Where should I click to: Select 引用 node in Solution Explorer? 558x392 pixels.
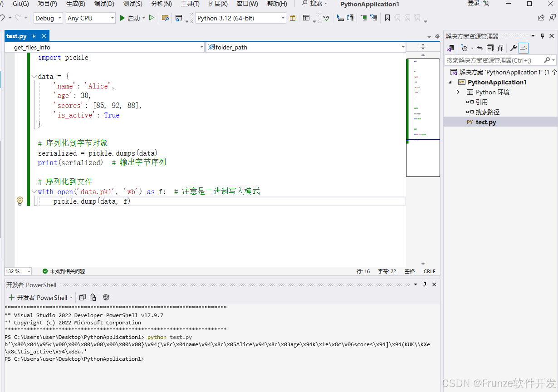tap(482, 102)
